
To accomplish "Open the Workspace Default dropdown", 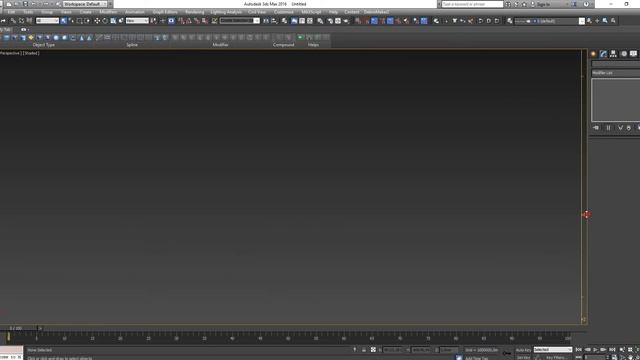I will tap(84, 4).
